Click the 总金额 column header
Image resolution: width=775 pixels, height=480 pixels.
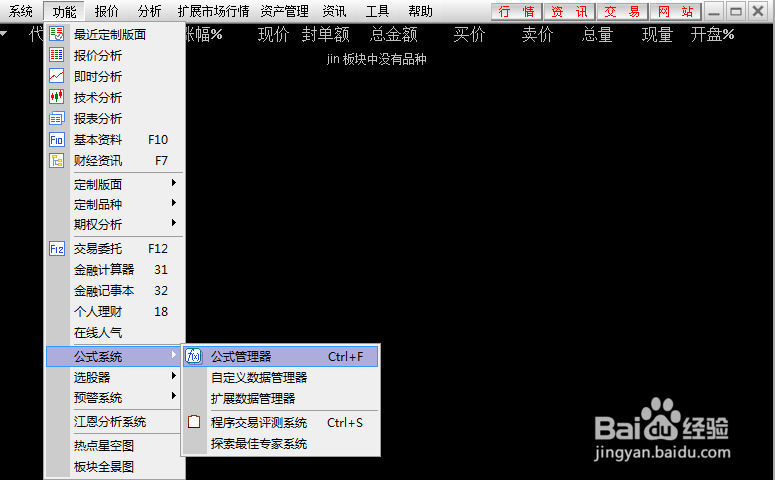click(394, 35)
